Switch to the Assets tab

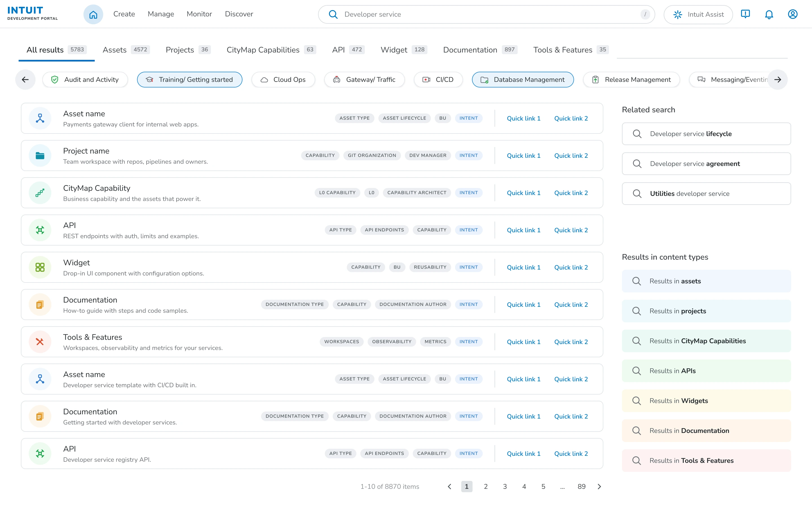pyautogui.click(x=126, y=50)
